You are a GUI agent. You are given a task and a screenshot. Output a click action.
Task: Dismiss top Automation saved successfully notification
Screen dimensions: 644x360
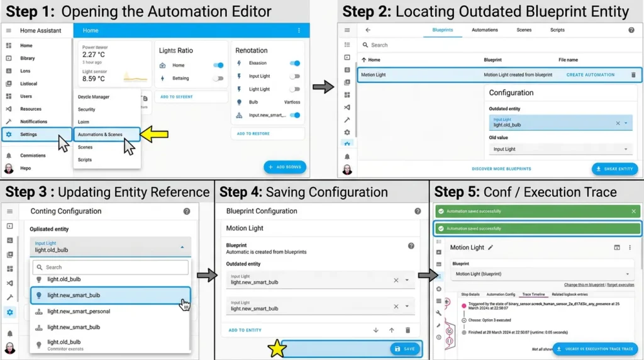(633, 211)
